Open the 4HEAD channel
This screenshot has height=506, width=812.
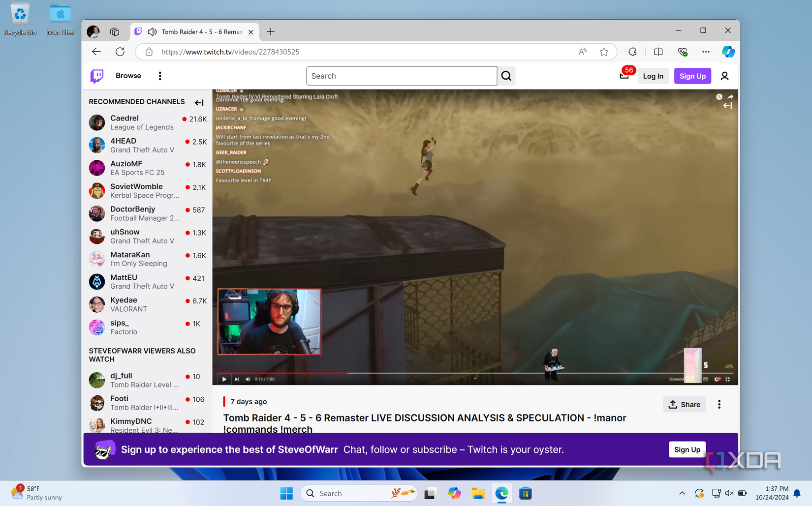click(x=148, y=145)
